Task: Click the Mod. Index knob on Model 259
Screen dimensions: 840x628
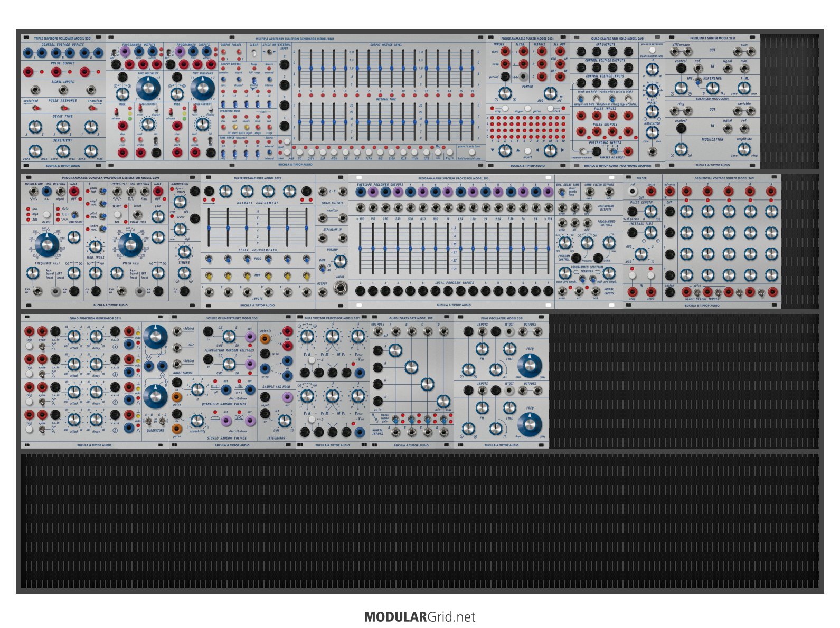Action: tap(95, 246)
